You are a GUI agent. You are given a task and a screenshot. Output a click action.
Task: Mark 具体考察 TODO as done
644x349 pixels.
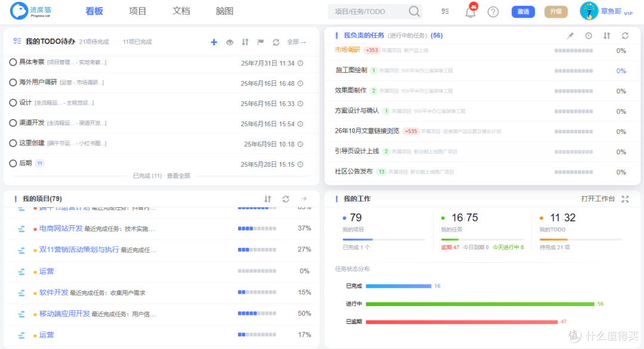pyautogui.click(x=13, y=62)
